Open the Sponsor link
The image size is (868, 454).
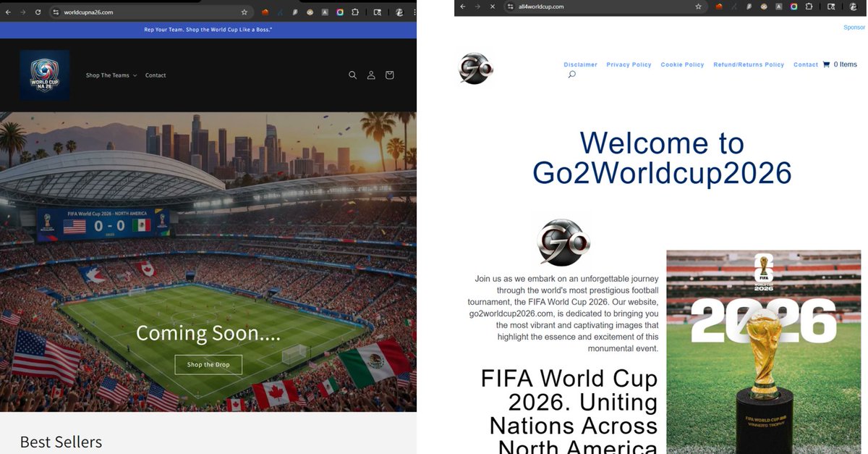pyautogui.click(x=854, y=28)
